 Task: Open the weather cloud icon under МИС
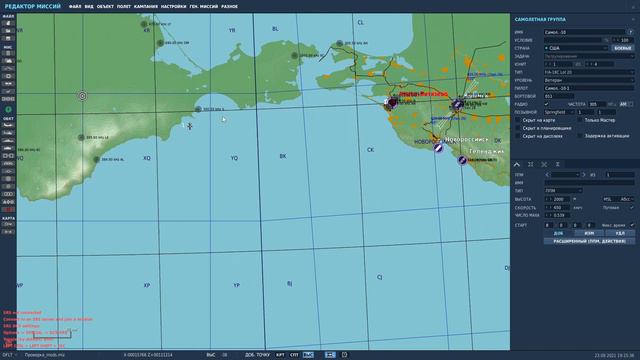click(8, 61)
